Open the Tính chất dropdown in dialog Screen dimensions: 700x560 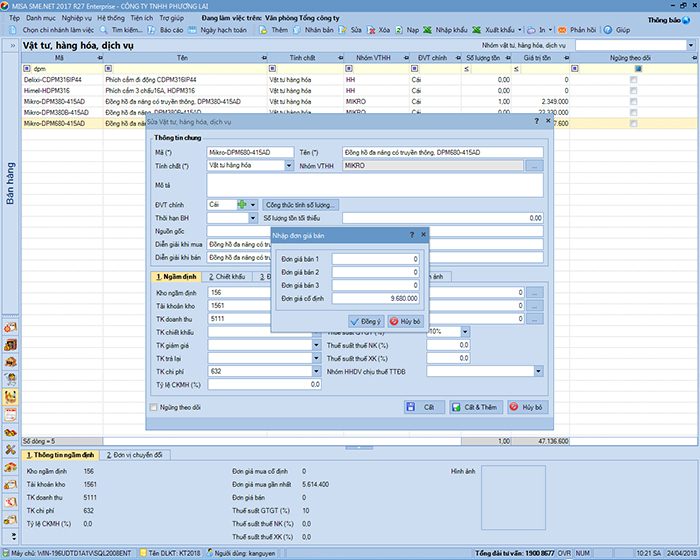tap(289, 166)
